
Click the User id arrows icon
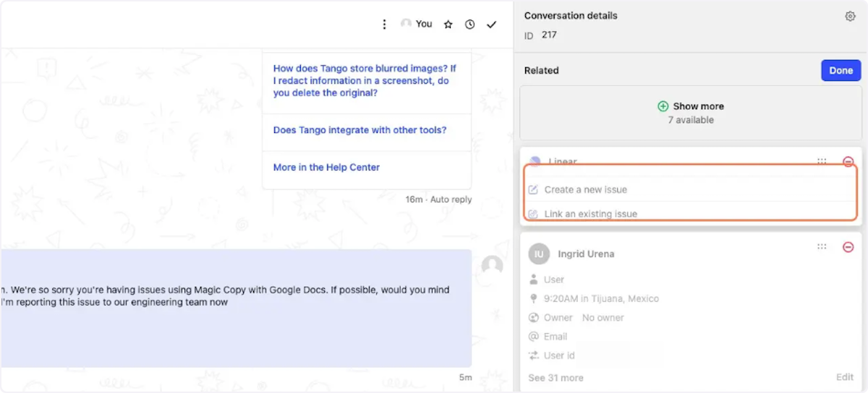point(534,355)
